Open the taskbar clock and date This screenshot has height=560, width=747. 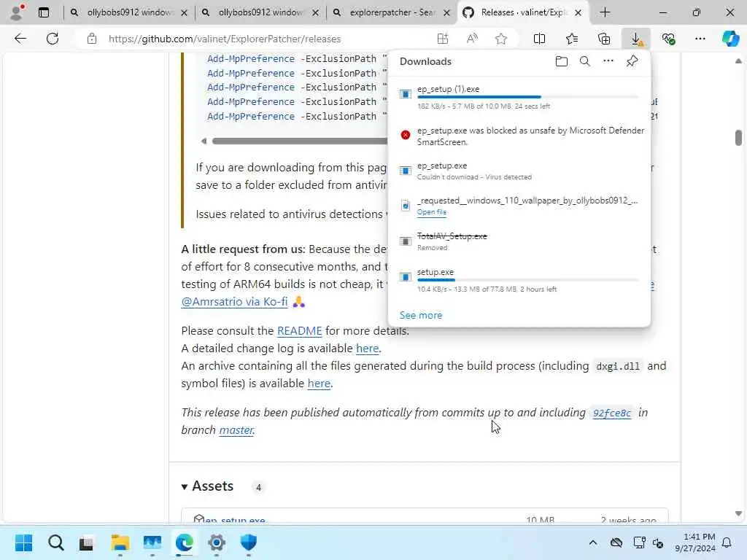(694, 542)
